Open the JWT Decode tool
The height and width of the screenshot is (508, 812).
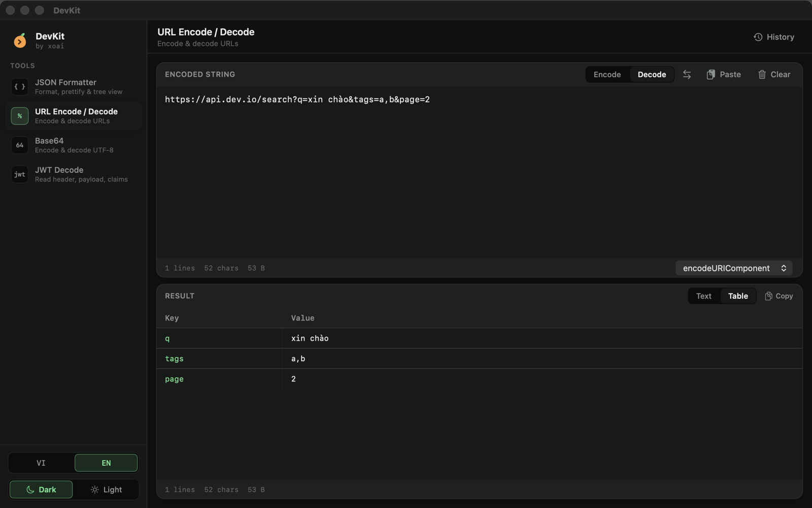tap(74, 174)
